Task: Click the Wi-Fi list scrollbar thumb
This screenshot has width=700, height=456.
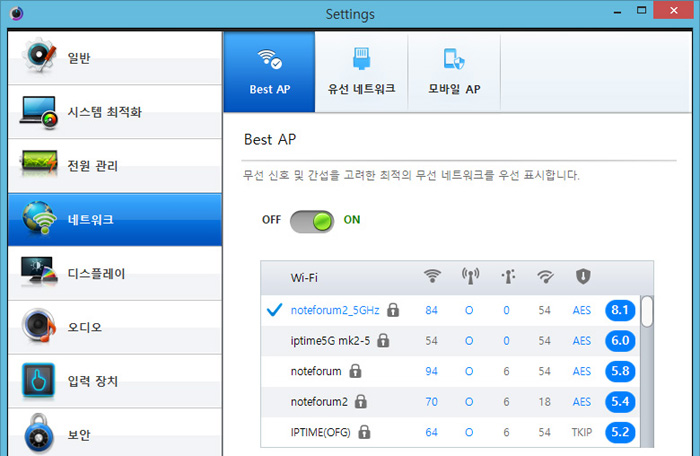Action: pyautogui.click(x=646, y=311)
